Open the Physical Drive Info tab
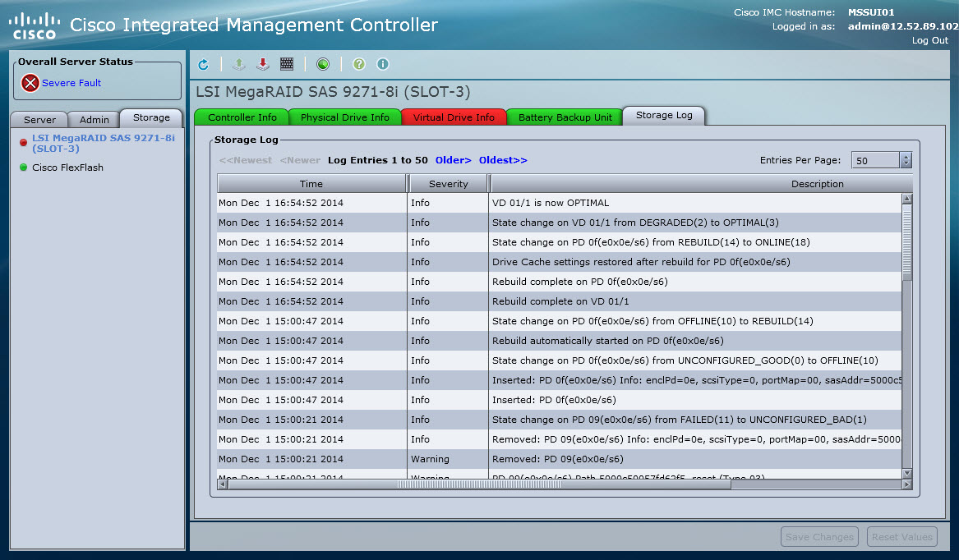This screenshot has width=959, height=560. click(x=345, y=117)
